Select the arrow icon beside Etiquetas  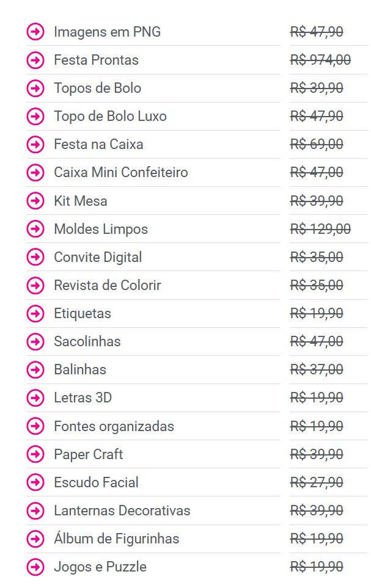pos(35,313)
